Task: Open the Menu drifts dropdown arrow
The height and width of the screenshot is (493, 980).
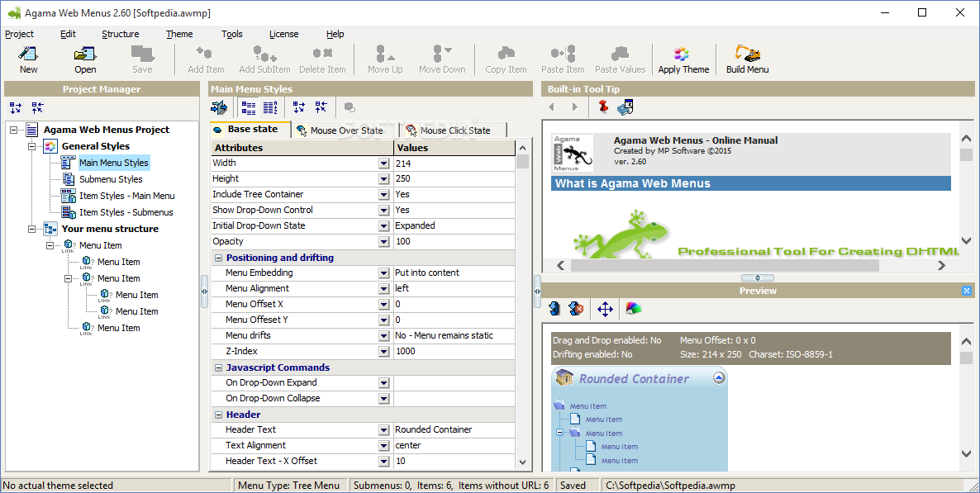Action: (383, 335)
